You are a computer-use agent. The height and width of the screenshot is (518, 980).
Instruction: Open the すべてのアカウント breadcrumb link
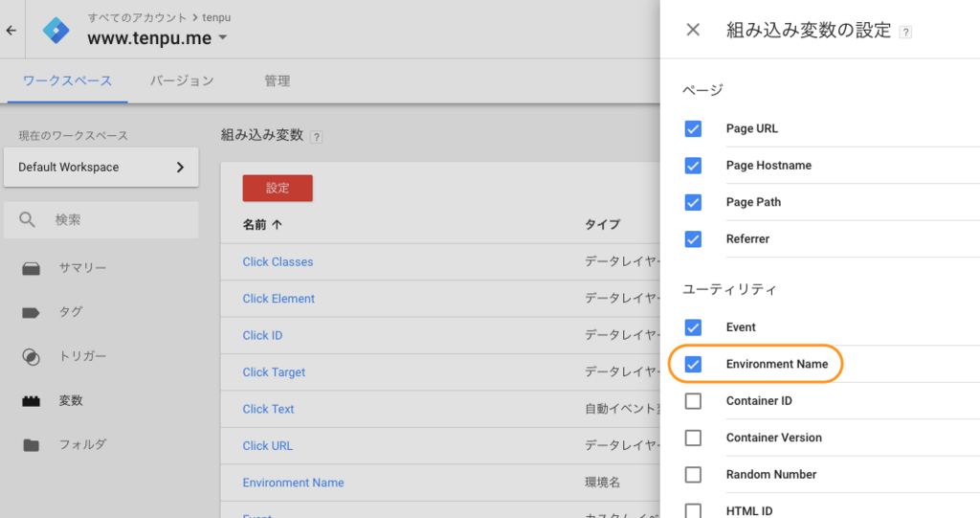pyautogui.click(x=137, y=17)
